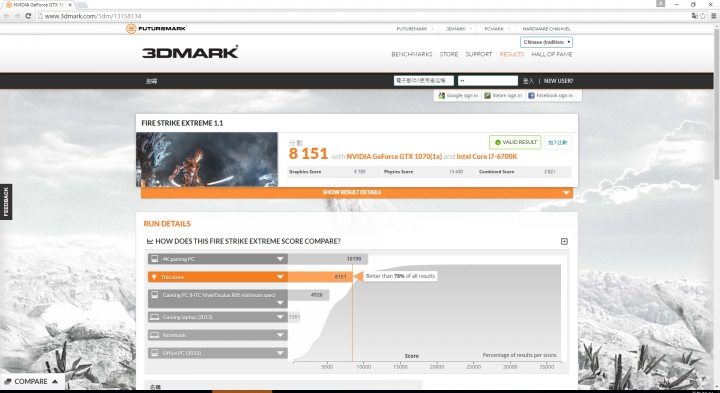Expand the This score row arrow
This screenshot has width=720, height=393.
click(x=280, y=277)
